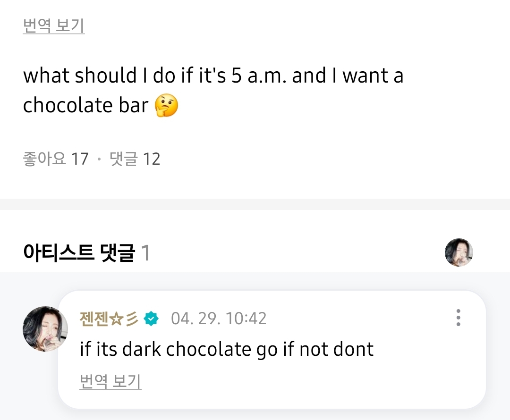Tap the comment count number 12
The width and height of the screenshot is (510, 420).
click(x=152, y=159)
